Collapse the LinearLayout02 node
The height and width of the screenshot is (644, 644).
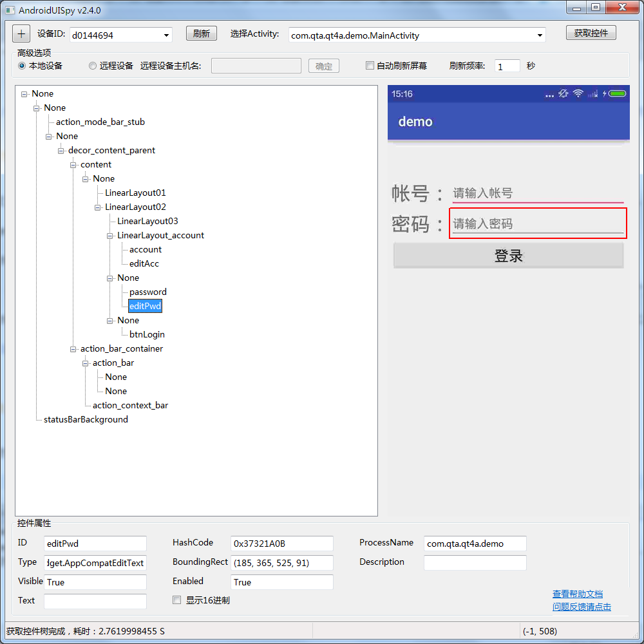coord(98,207)
